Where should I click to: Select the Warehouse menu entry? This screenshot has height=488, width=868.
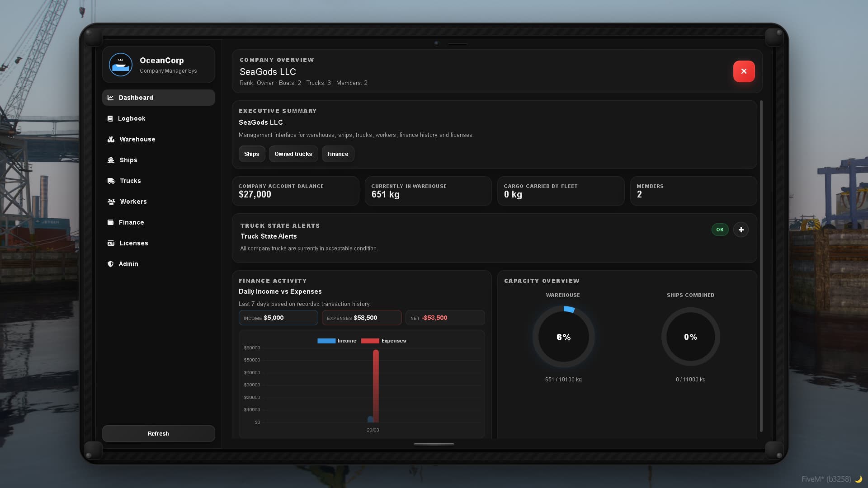coord(137,139)
